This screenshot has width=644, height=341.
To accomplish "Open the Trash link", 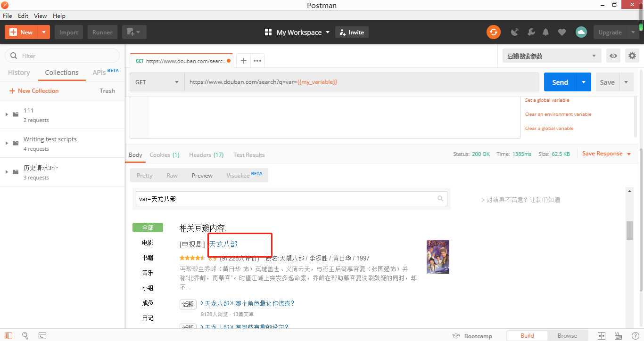I will coord(107,90).
